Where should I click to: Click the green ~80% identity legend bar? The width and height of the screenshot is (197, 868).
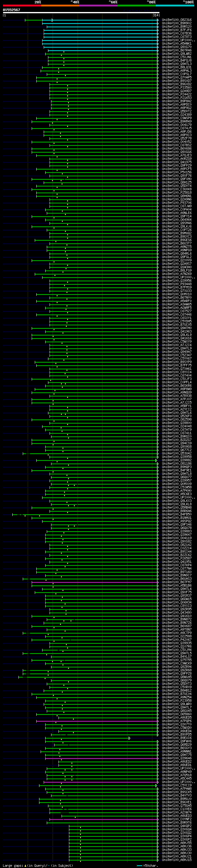[137, 6]
